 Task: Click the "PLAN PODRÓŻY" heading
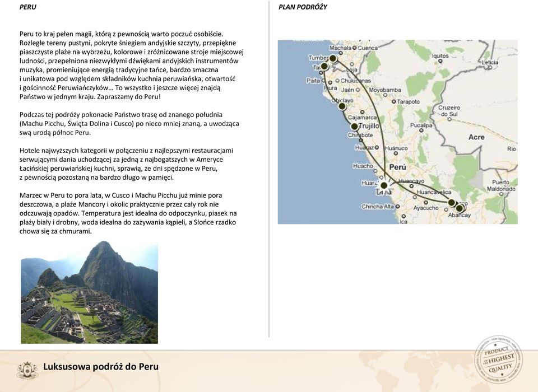click(x=303, y=7)
